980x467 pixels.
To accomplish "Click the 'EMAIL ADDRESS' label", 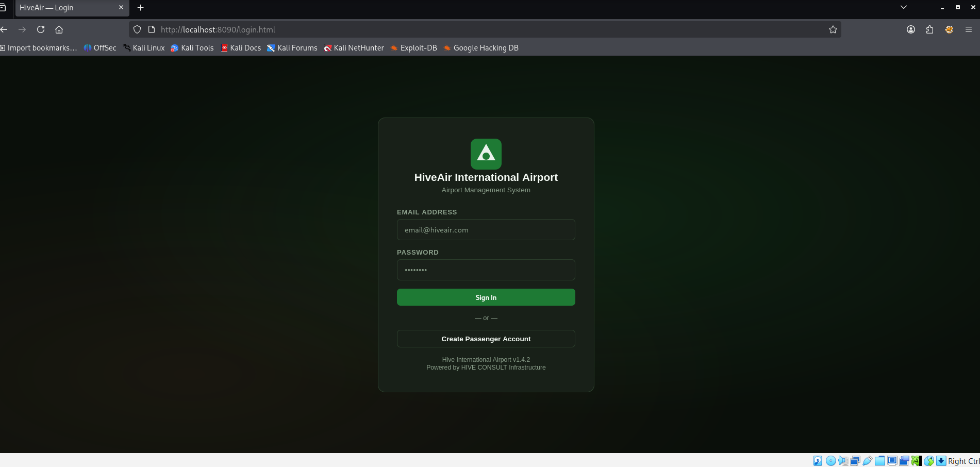I will click(x=427, y=212).
